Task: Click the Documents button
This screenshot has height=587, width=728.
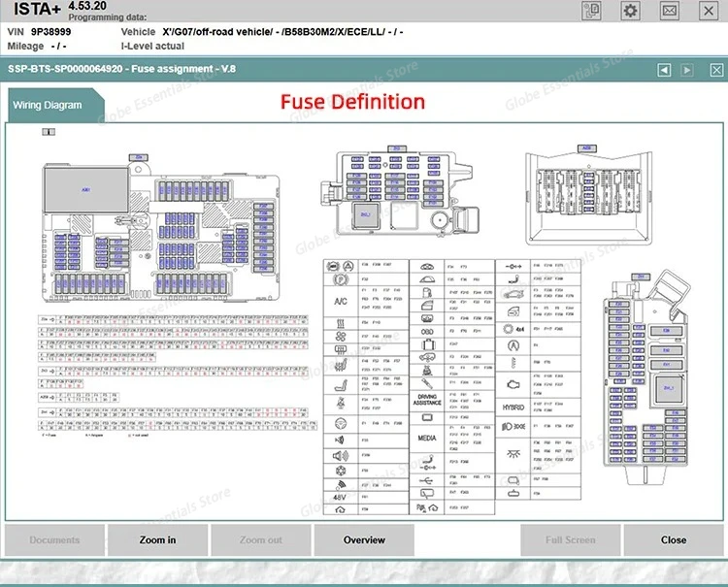Action: tap(54, 540)
